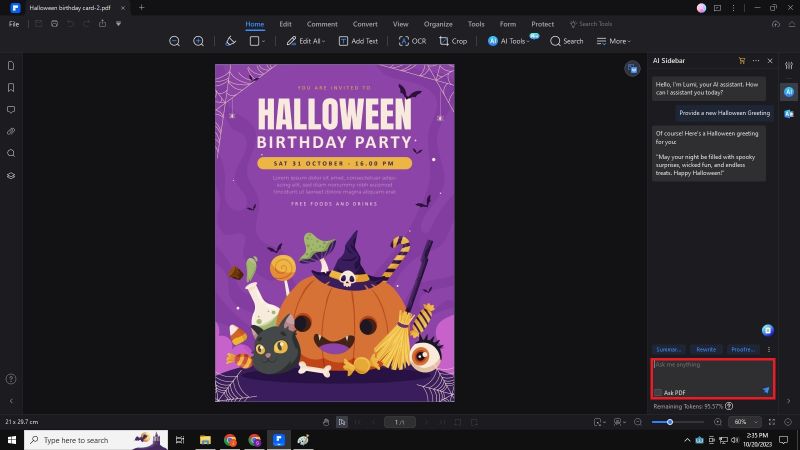Open the comments panel in left sidebar
This screenshot has height=450, width=800.
[11, 109]
